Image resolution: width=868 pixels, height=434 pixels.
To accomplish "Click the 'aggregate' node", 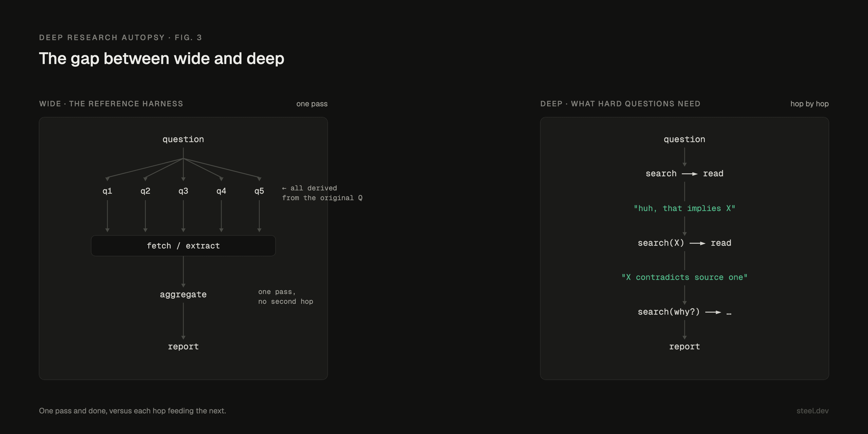I will point(183,295).
